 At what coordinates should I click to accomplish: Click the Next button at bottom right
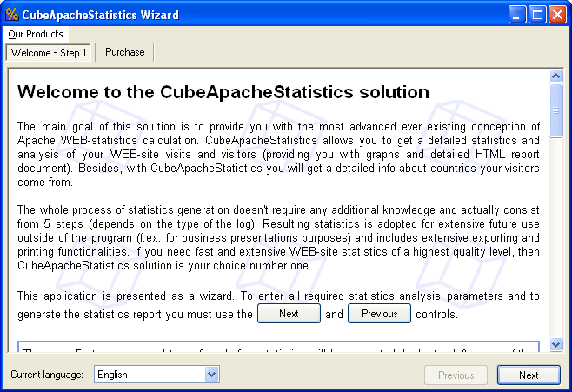point(529,375)
